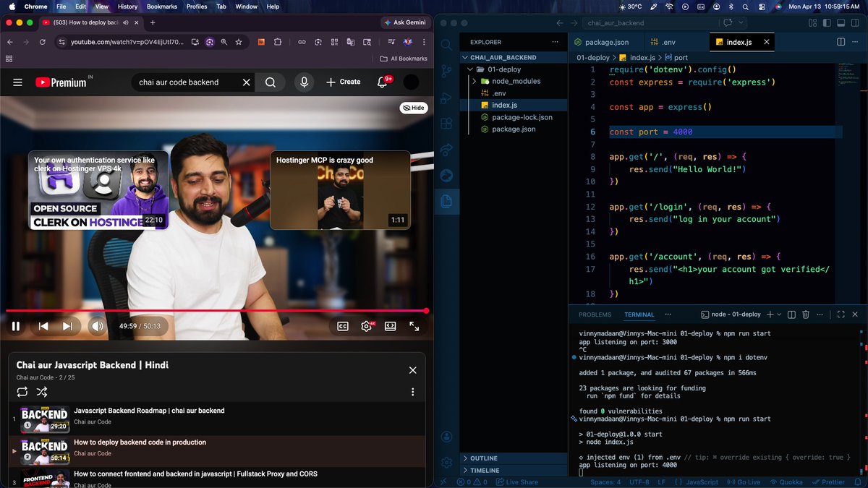868x488 pixels.
Task: Reload the Chrome page
Action: (43, 42)
